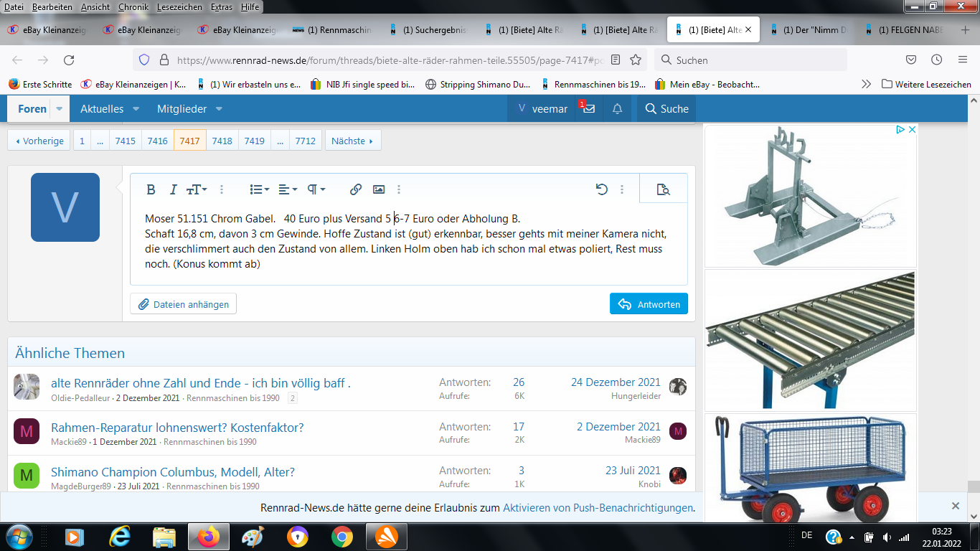The width and height of the screenshot is (980, 551).
Task: Bookmark page with the star icon
Action: point(636,60)
